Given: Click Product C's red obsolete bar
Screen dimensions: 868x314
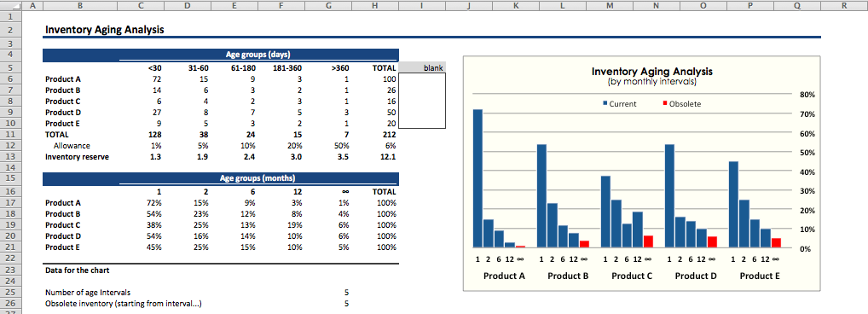Looking at the screenshot, I should coord(648,241).
